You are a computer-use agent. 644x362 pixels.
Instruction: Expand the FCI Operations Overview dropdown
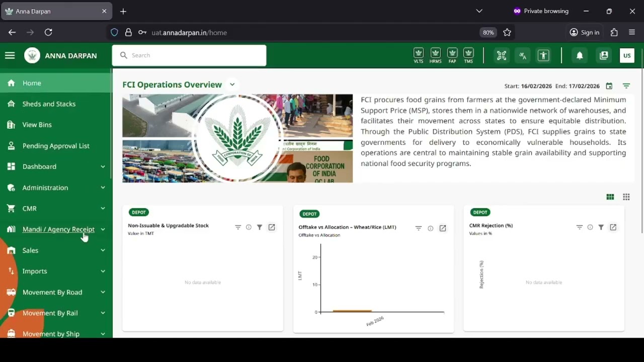(232, 84)
